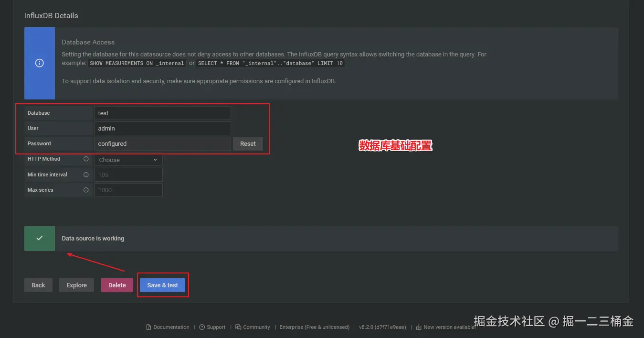Viewport: 644px width, 338px height.
Task: Click the download icon beside New version
Action: [419, 327]
